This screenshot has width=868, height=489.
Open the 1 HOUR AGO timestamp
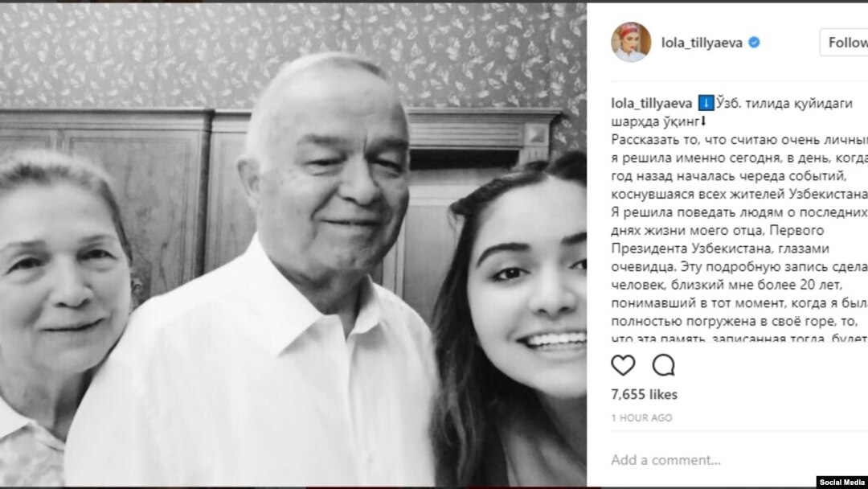point(641,418)
